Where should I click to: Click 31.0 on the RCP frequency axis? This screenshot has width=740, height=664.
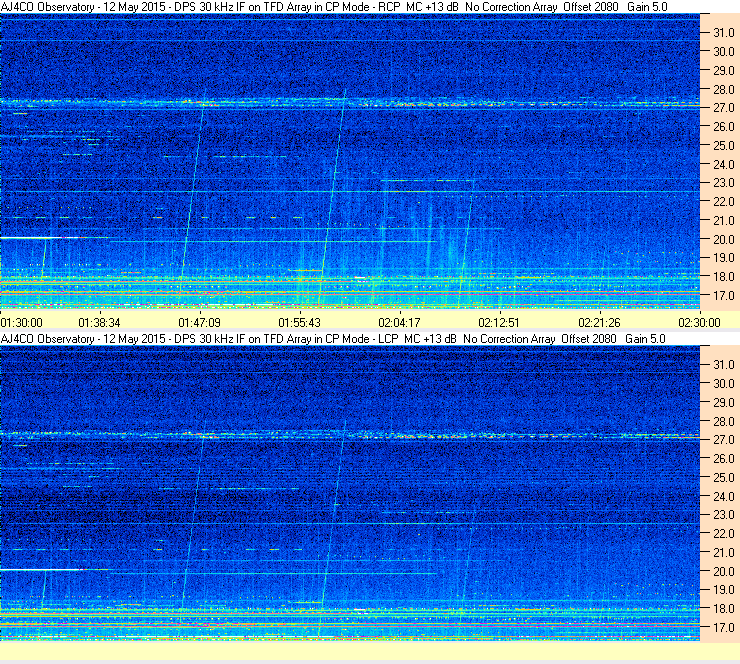[723, 33]
